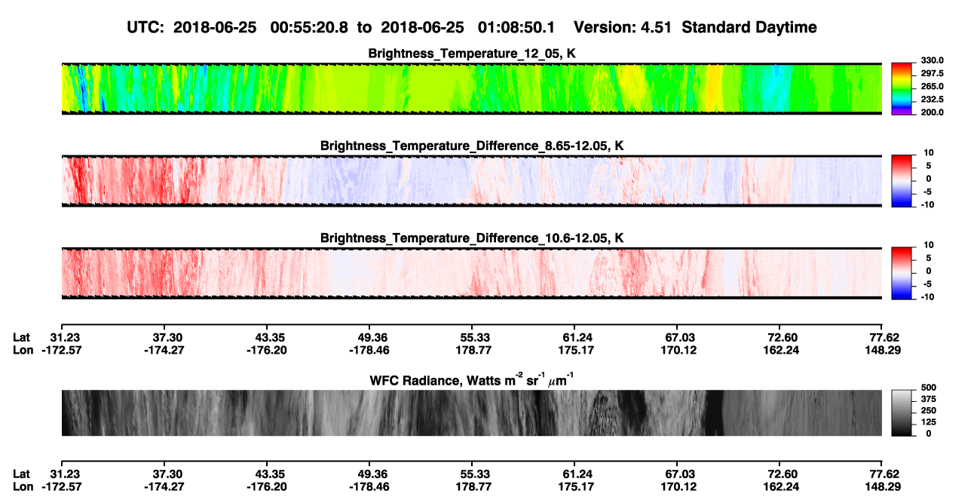980x503 pixels.
Task: Click the end time '01:08:50.1' in the title
Action: (516, 27)
